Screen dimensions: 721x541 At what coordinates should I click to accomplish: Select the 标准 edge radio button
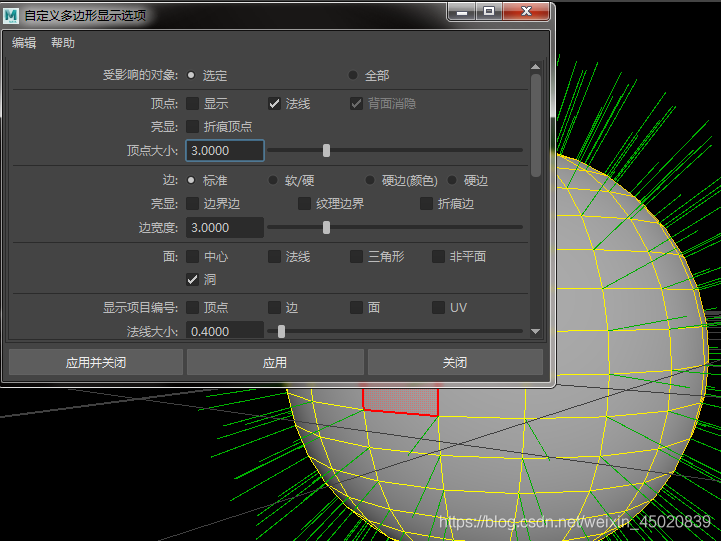pos(191,180)
